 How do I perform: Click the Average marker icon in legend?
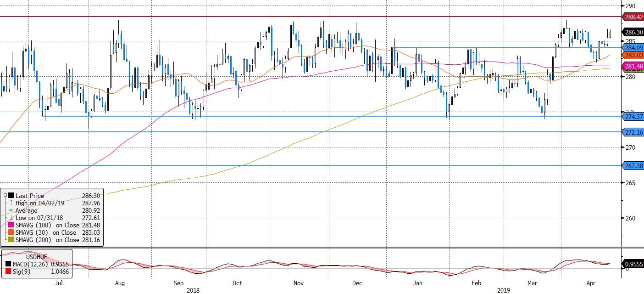[11, 210]
